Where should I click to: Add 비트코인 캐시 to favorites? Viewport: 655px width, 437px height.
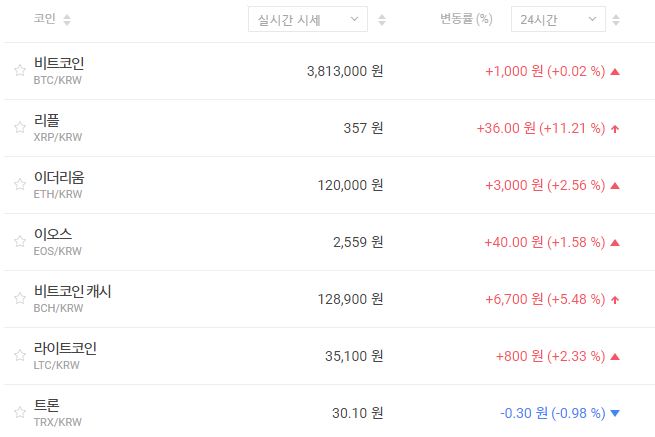click(x=19, y=299)
